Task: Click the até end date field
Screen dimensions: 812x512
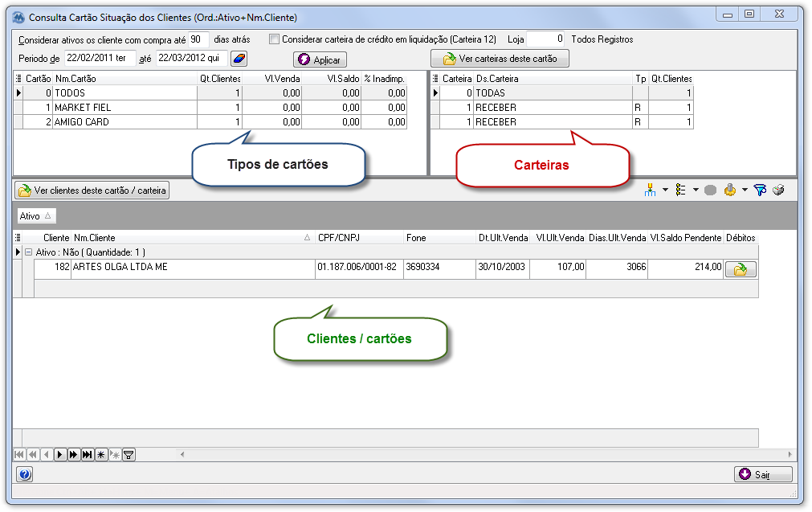Action: tap(191, 58)
